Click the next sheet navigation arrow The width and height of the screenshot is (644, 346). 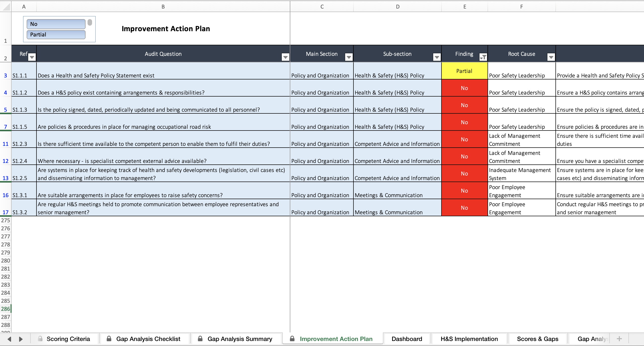[x=21, y=339]
